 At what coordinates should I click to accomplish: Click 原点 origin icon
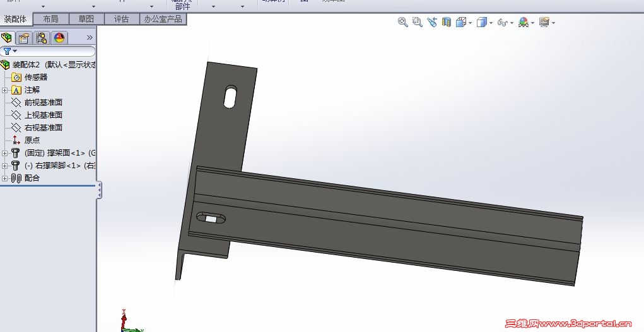click(x=16, y=140)
